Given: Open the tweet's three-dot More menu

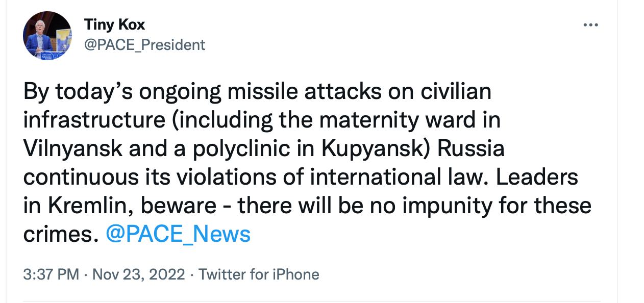Looking at the screenshot, I should click(590, 24).
